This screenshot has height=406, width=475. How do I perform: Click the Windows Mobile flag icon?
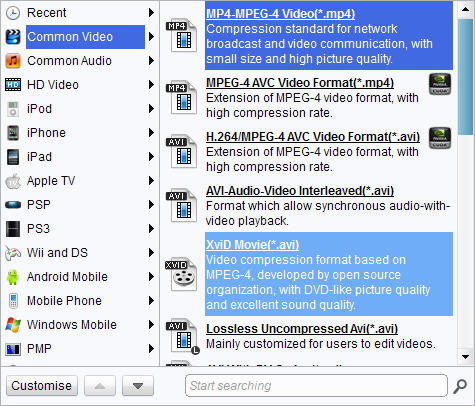pyautogui.click(x=13, y=325)
